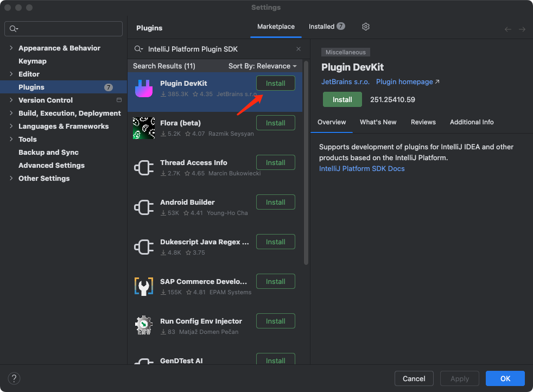Image resolution: width=533 pixels, height=392 pixels.
Task: Confirm settings with the OK button
Action: coord(505,378)
